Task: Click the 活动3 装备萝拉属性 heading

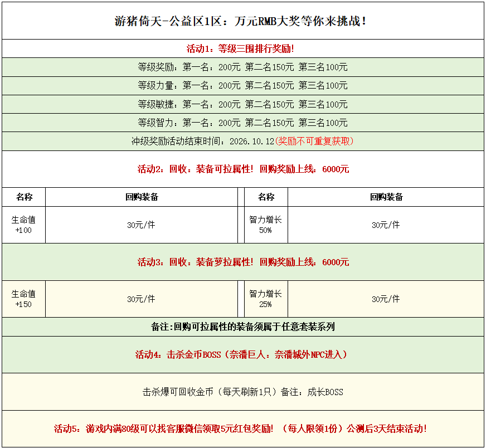Action: [x=244, y=262]
